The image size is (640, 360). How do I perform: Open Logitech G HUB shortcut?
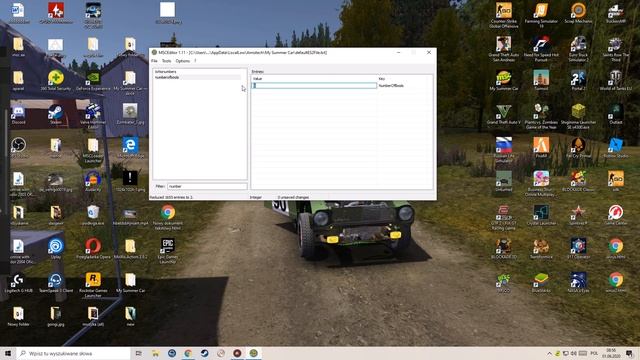[x=18, y=282]
